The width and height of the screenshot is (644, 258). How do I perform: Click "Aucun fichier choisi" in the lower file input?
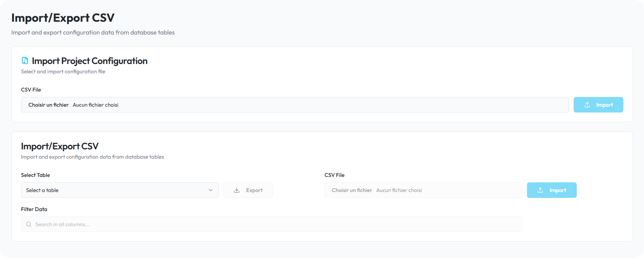point(399,190)
